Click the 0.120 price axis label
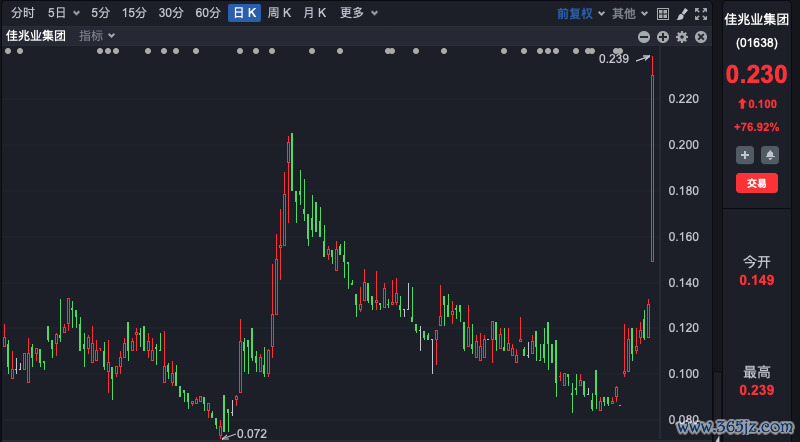The height and width of the screenshot is (442, 800). coord(684,328)
